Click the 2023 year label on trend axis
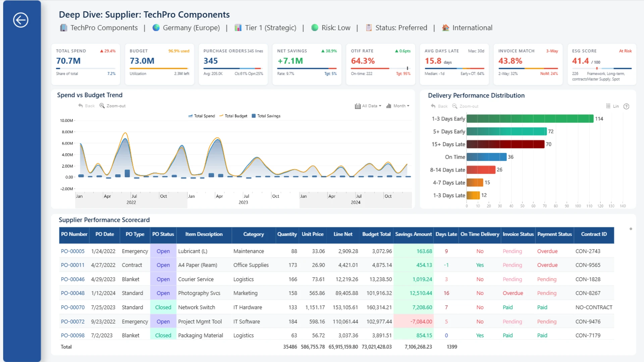Viewport: 644px width, 362px height. tap(243, 202)
